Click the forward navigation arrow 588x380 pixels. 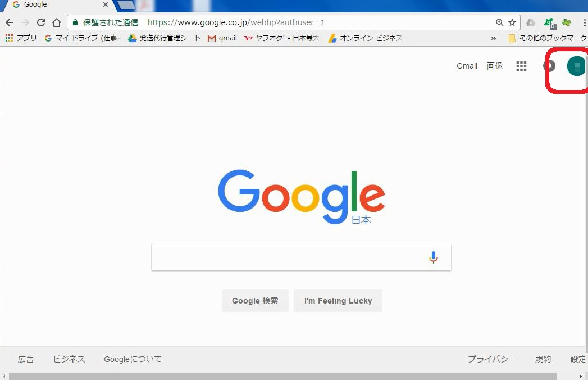[25, 22]
